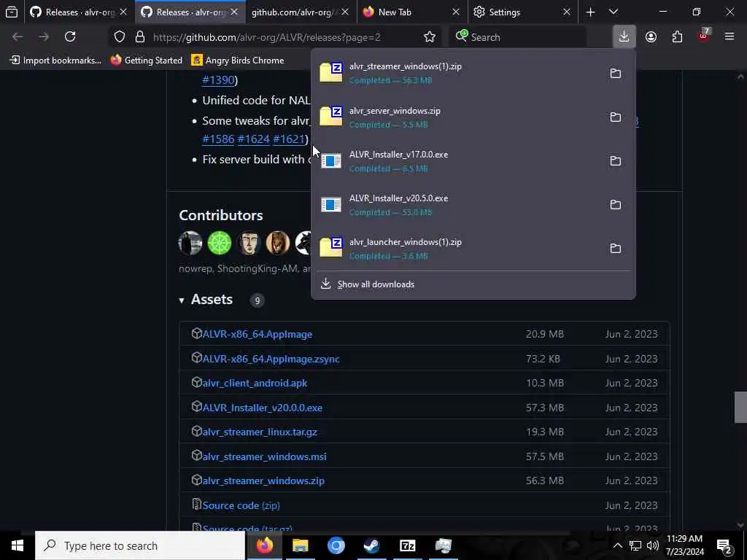Screen dimensions: 747x560
Task: Open the extensions puzzle icon
Action: pyautogui.click(x=677, y=36)
